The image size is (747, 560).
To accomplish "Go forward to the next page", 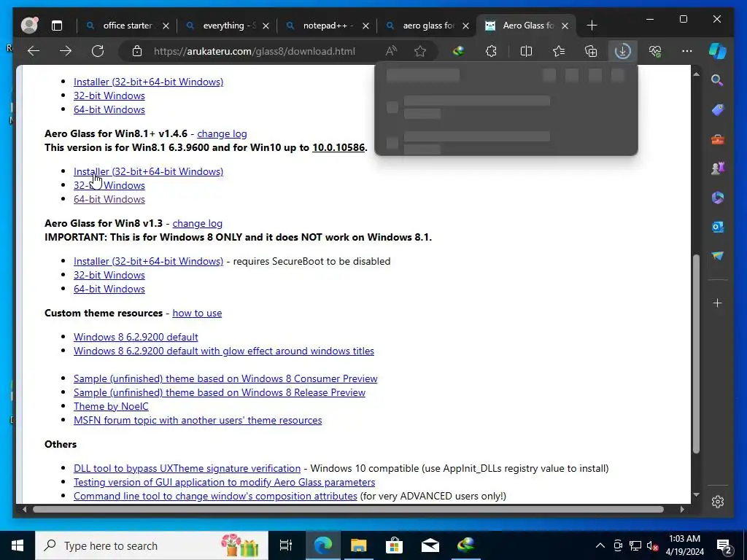I will 66,51.
